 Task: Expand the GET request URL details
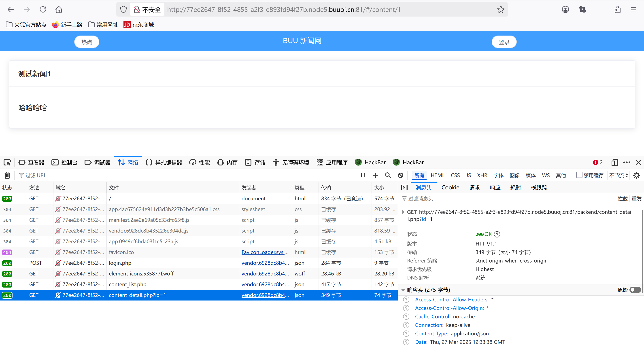tap(403, 212)
